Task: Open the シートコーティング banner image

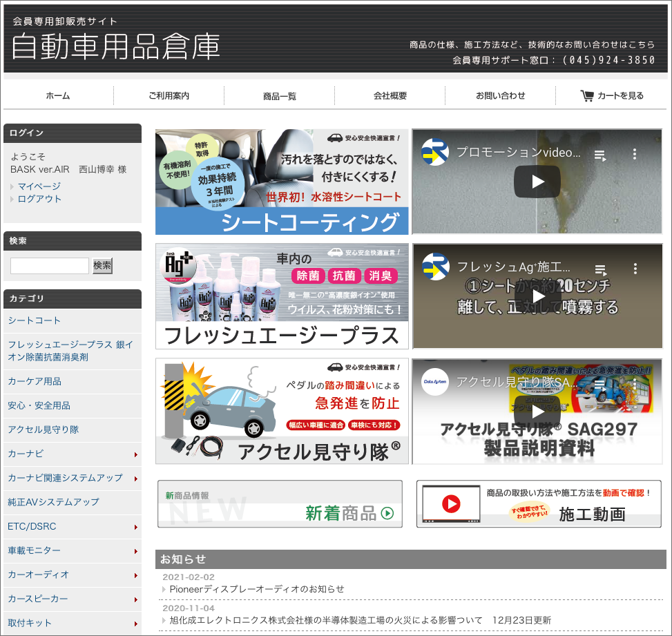Action: click(282, 182)
